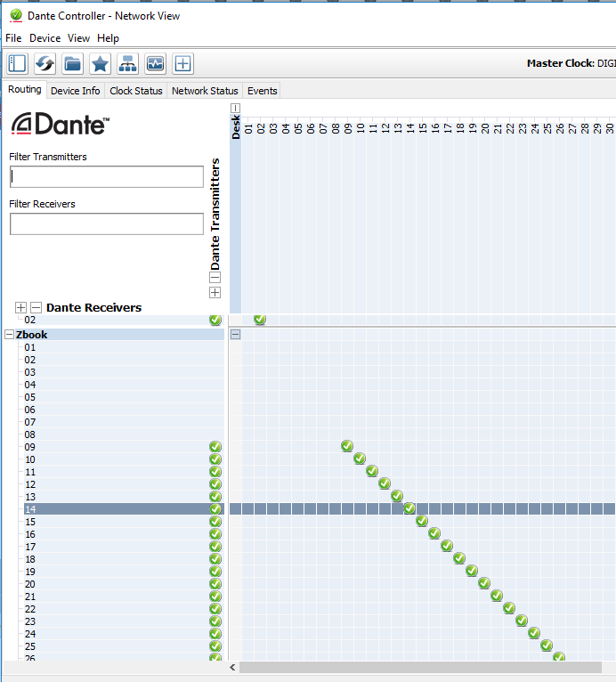Viewport: 616px width, 682px height.
Task: Toggle subscription of Zbook 19 to Desk 19
Action: click(x=472, y=570)
